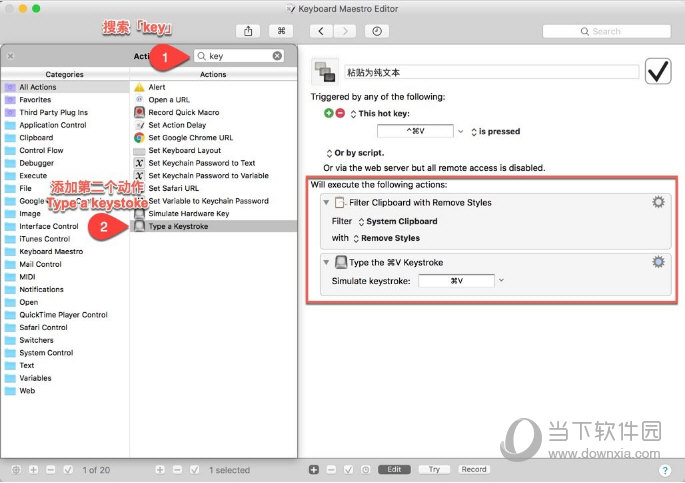This screenshot has width=685, height=483.
Task: Change the Remove Styles filter option
Action: click(x=387, y=238)
